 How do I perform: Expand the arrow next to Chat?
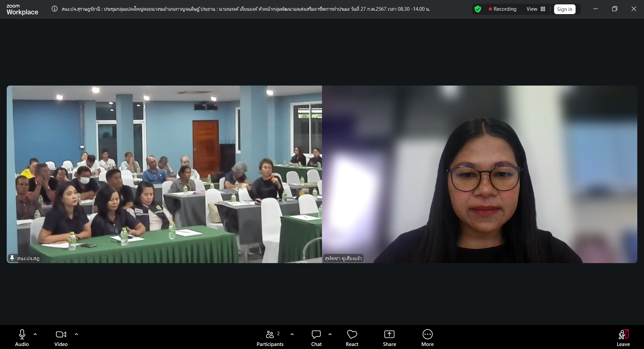(330, 334)
